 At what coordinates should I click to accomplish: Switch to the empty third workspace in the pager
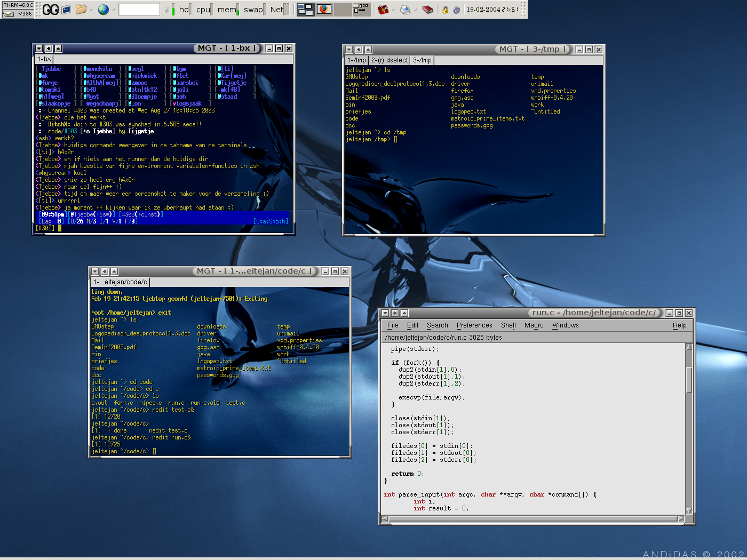(343, 10)
